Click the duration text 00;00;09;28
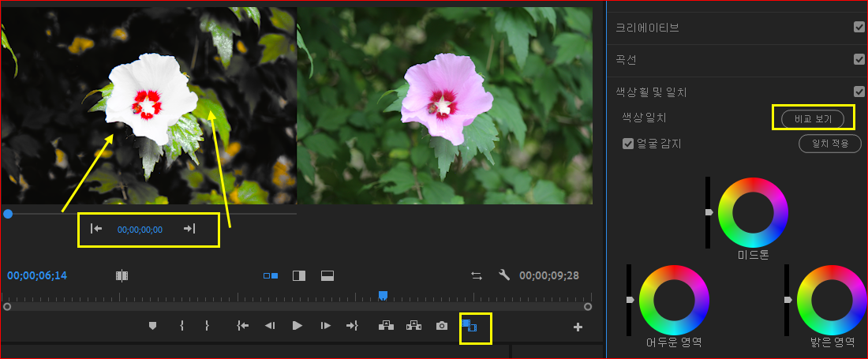Screen dimensions: 868x359 click(x=549, y=275)
